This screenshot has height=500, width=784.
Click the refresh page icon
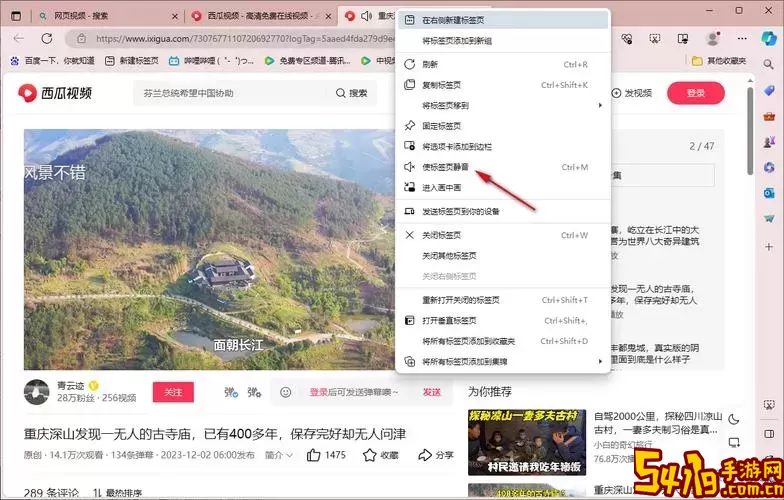(x=47, y=38)
